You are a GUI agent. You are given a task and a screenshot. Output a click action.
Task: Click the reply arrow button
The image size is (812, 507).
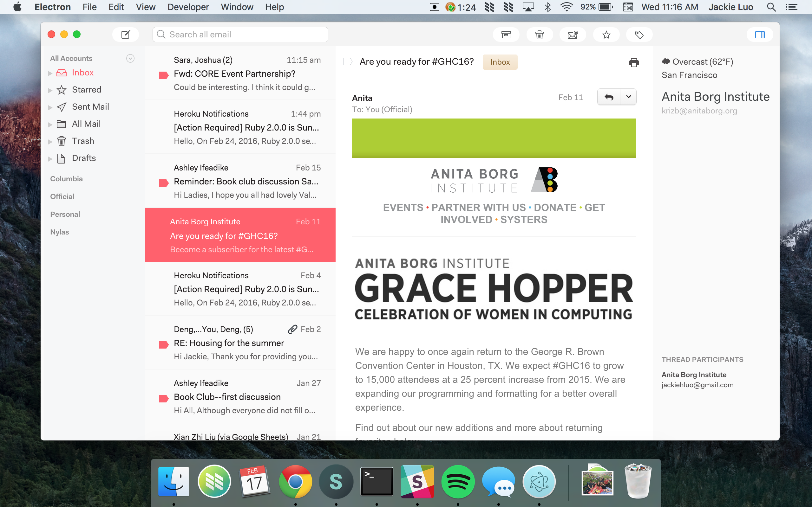[x=609, y=97]
